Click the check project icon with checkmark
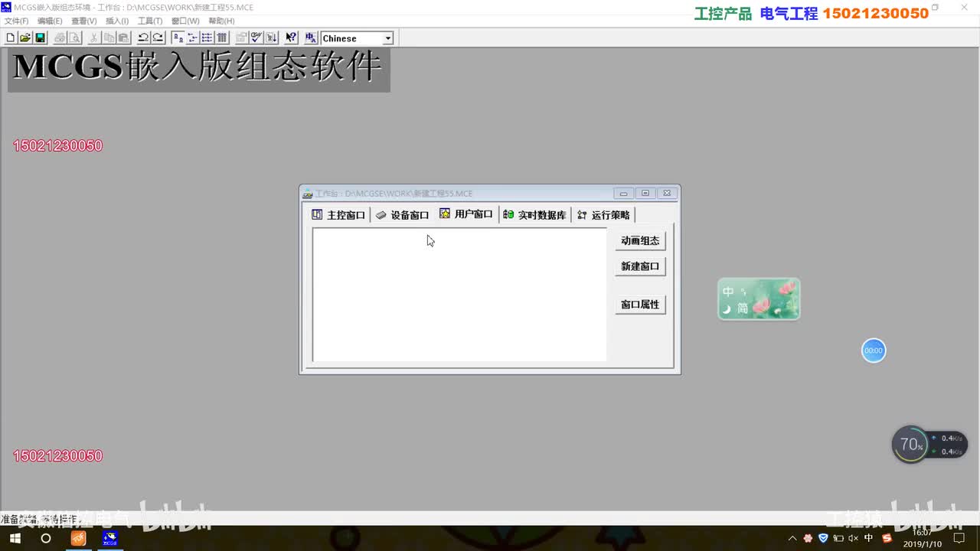This screenshot has height=551, width=980. tap(256, 37)
